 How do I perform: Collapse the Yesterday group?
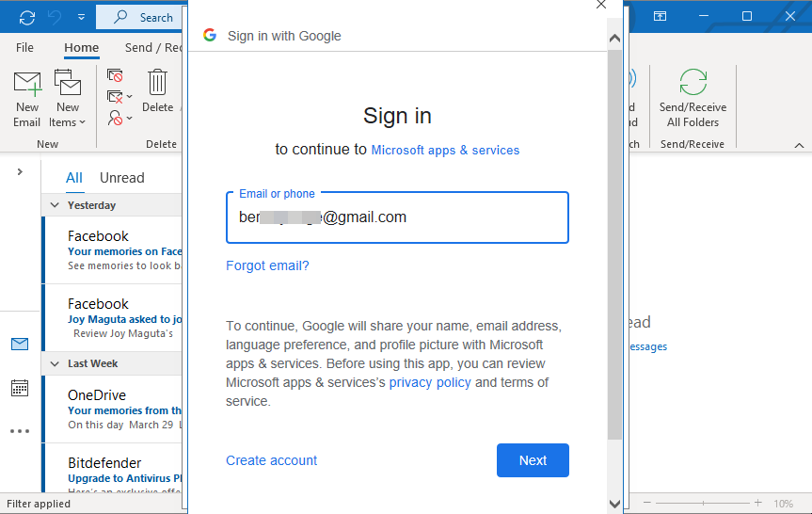point(55,205)
